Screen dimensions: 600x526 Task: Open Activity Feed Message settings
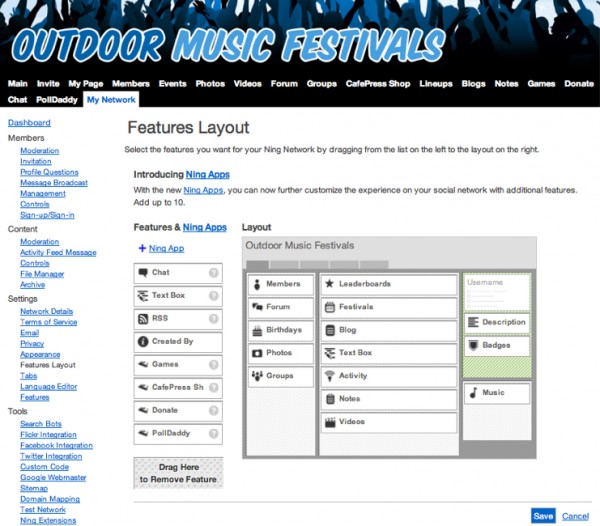pos(58,252)
